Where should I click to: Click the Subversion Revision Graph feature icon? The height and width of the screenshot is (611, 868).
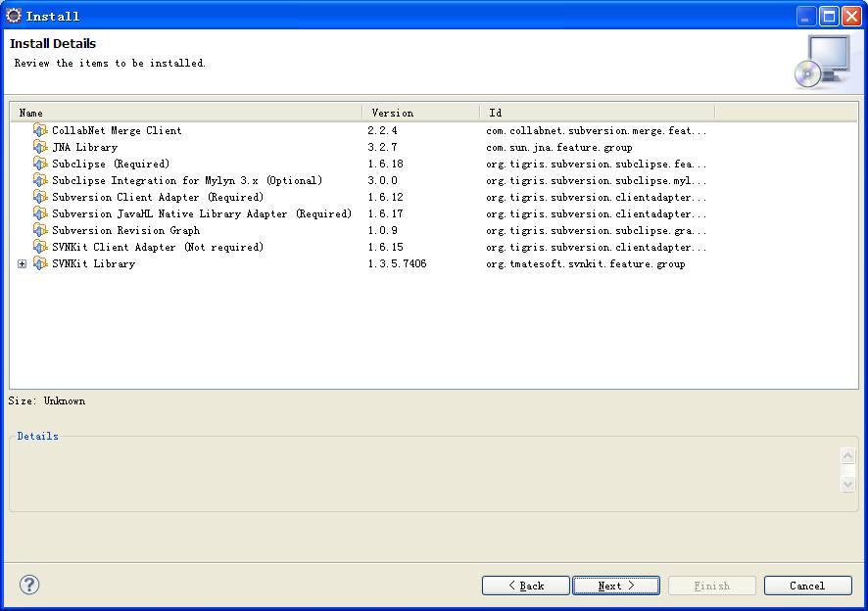pyautogui.click(x=40, y=230)
